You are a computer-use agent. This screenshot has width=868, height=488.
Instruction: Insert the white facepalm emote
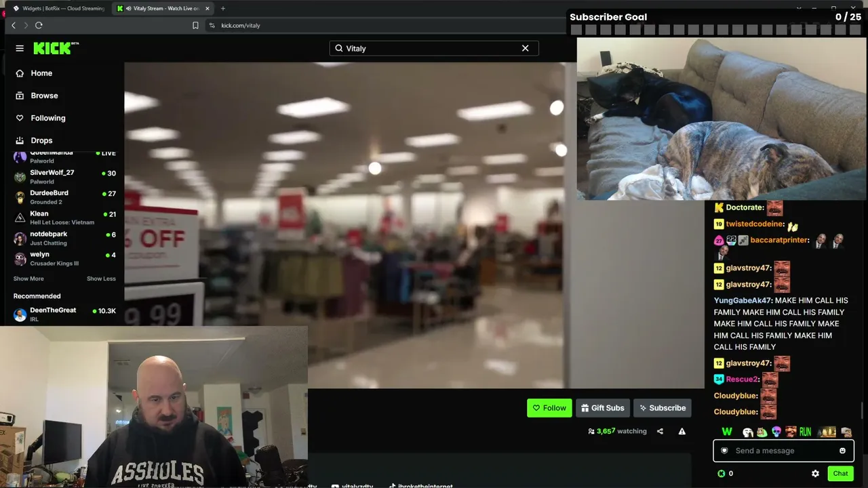pyautogui.click(x=747, y=432)
